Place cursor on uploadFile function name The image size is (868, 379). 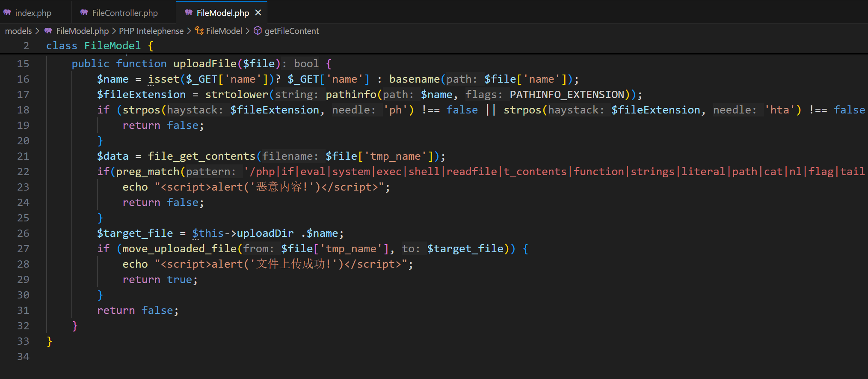(204, 64)
